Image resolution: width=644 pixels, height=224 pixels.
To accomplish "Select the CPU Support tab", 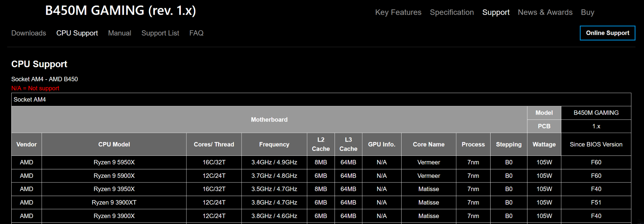I will pyautogui.click(x=77, y=33).
